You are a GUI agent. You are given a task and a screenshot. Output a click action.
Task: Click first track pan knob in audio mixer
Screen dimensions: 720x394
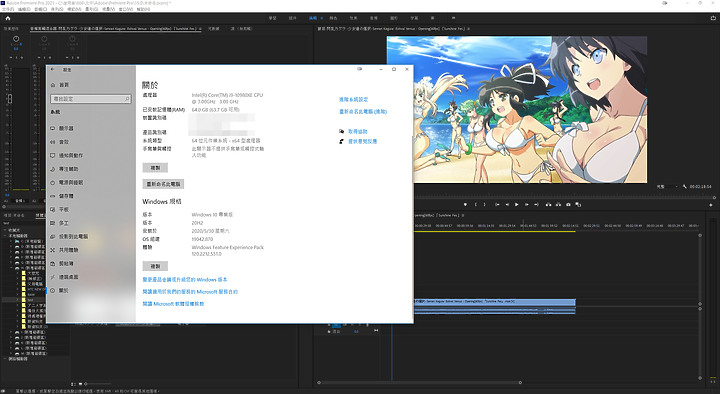tap(16, 39)
